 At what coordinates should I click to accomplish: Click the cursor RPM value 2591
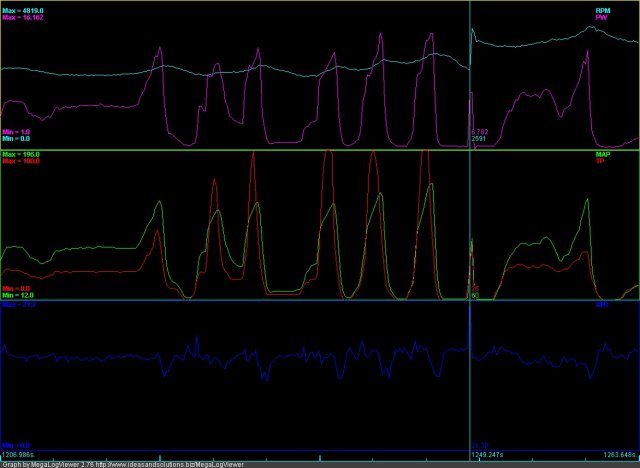(479, 139)
